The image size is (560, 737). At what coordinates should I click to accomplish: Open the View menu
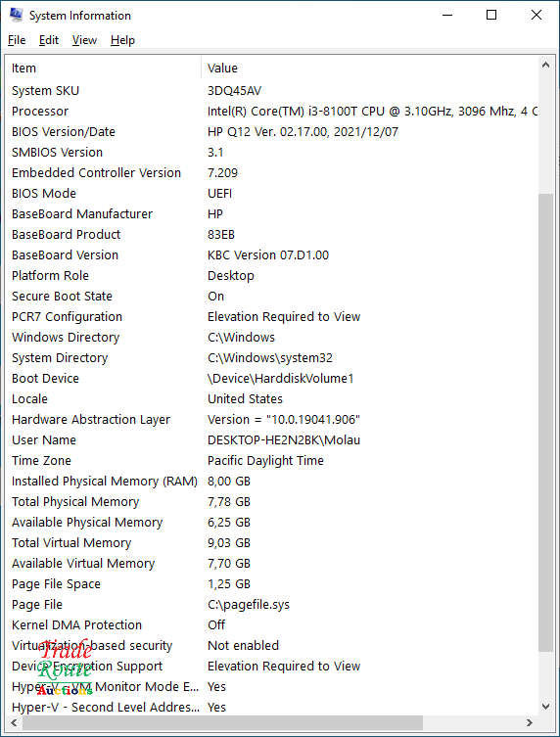[84, 40]
